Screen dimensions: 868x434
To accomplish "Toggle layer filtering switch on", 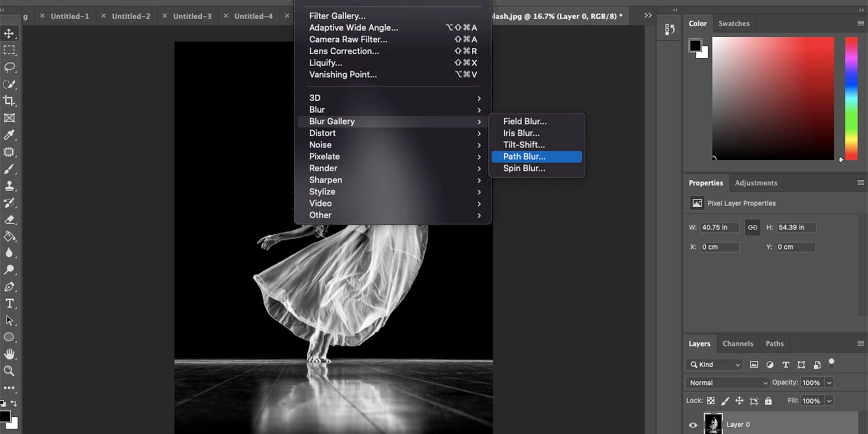I will coord(831,364).
